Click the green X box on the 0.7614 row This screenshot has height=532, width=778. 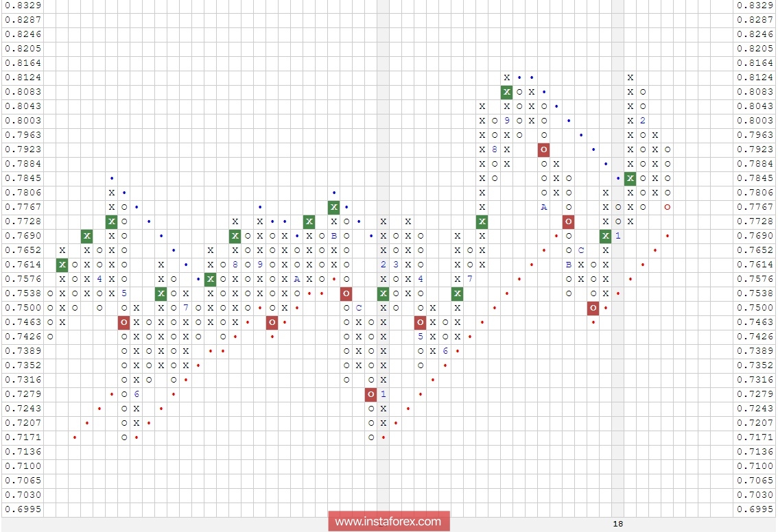pyautogui.click(x=62, y=265)
